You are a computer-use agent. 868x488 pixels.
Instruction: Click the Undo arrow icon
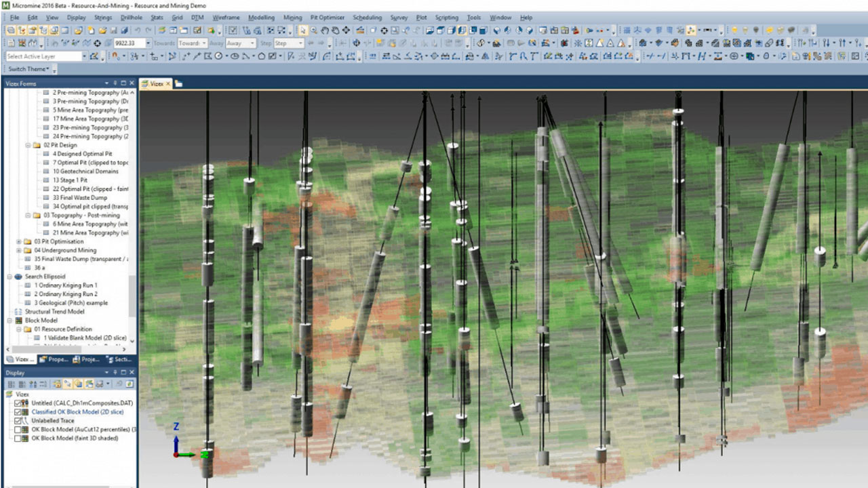point(138,30)
